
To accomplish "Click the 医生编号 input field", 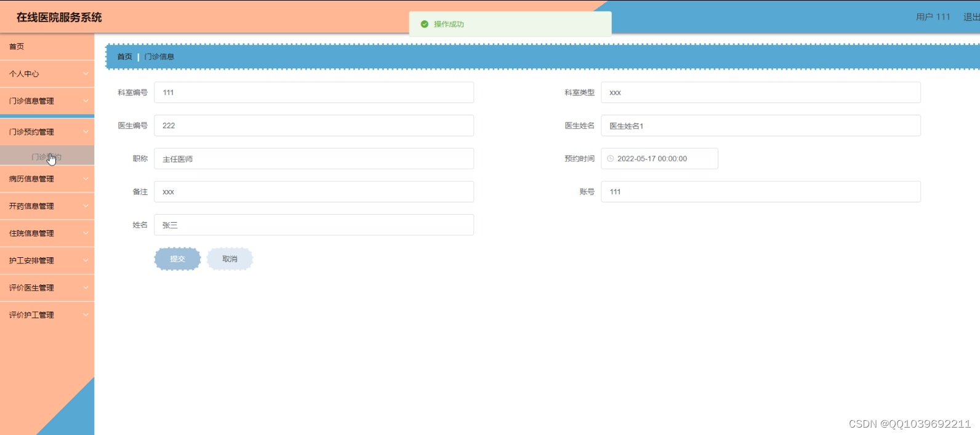I will point(314,126).
